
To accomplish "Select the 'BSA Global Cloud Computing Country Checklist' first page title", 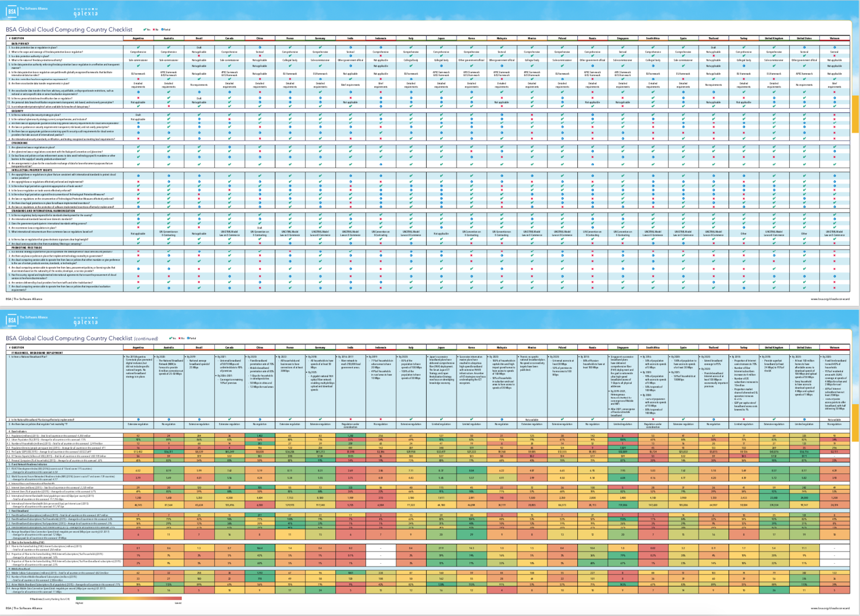I will click(x=69, y=29).
